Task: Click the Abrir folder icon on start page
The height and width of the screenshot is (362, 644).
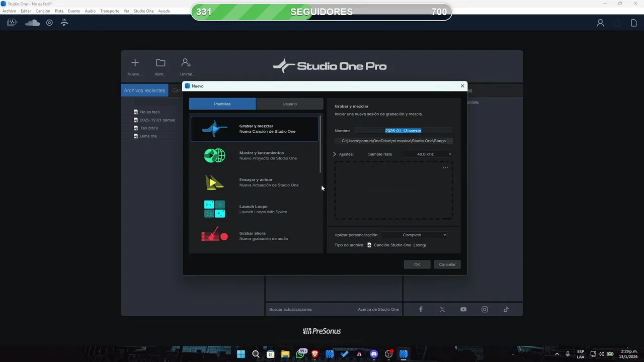Action: tap(160, 63)
